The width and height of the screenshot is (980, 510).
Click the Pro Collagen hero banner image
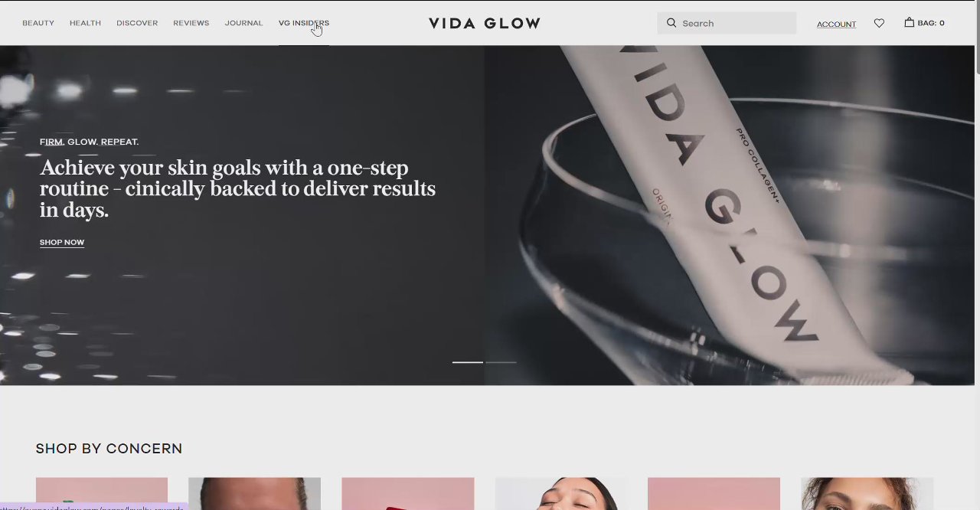729,215
